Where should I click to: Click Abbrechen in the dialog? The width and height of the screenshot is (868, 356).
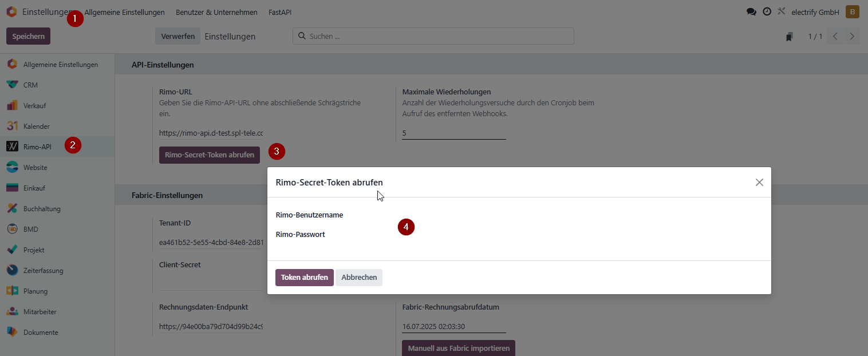pyautogui.click(x=359, y=278)
